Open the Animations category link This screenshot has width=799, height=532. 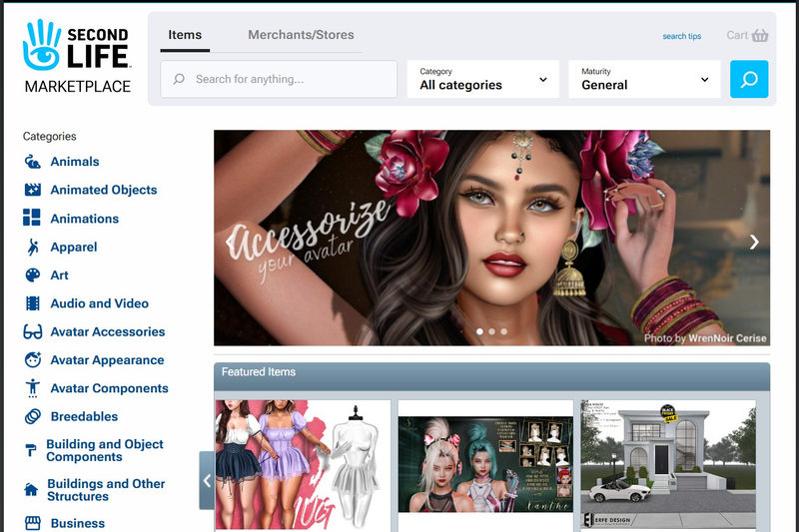tap(85, 219)
